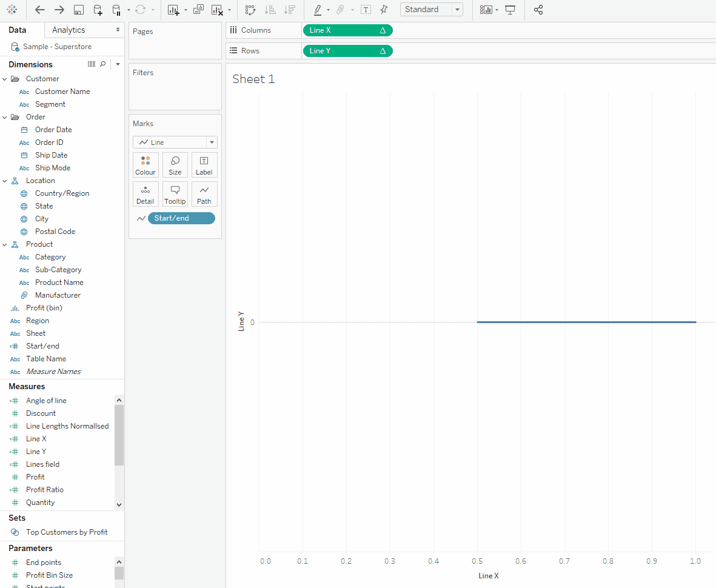
Task: Click the Tooltip mark card button
Action: click(x=175, y=195)
